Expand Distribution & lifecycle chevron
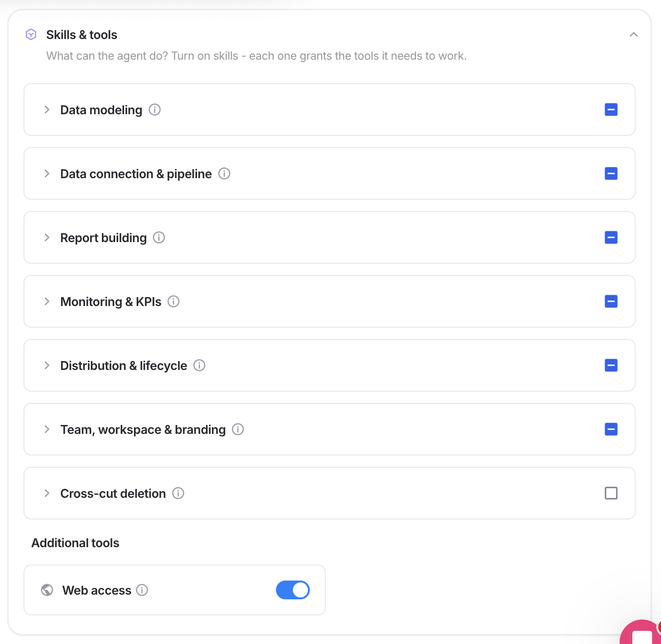Screen dimensions: 661x644 point(47,365)
